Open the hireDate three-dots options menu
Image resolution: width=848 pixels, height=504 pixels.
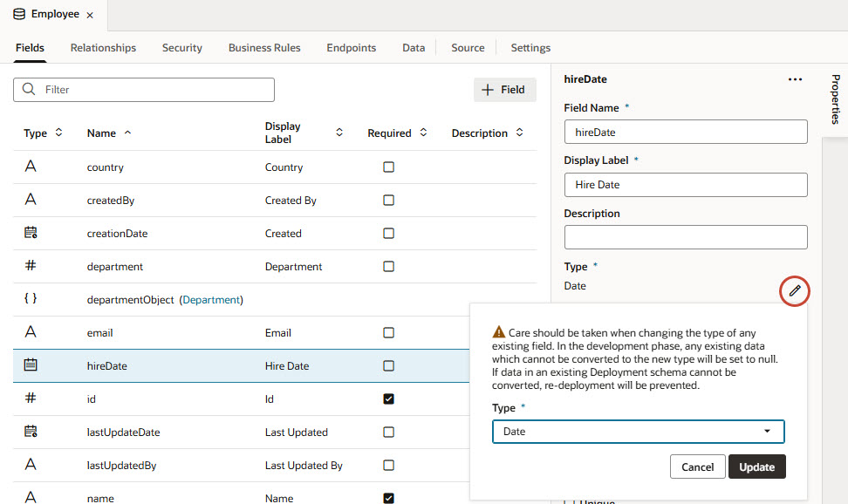click(x=794, y=79)
